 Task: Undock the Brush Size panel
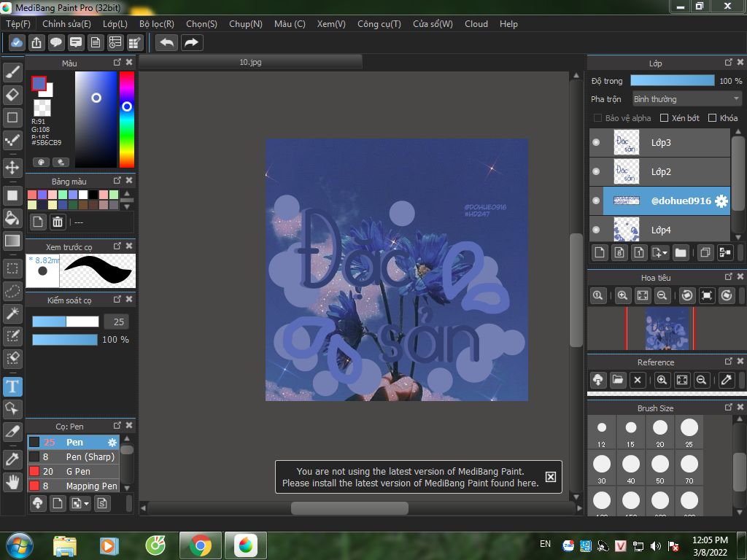coord(729,407)
